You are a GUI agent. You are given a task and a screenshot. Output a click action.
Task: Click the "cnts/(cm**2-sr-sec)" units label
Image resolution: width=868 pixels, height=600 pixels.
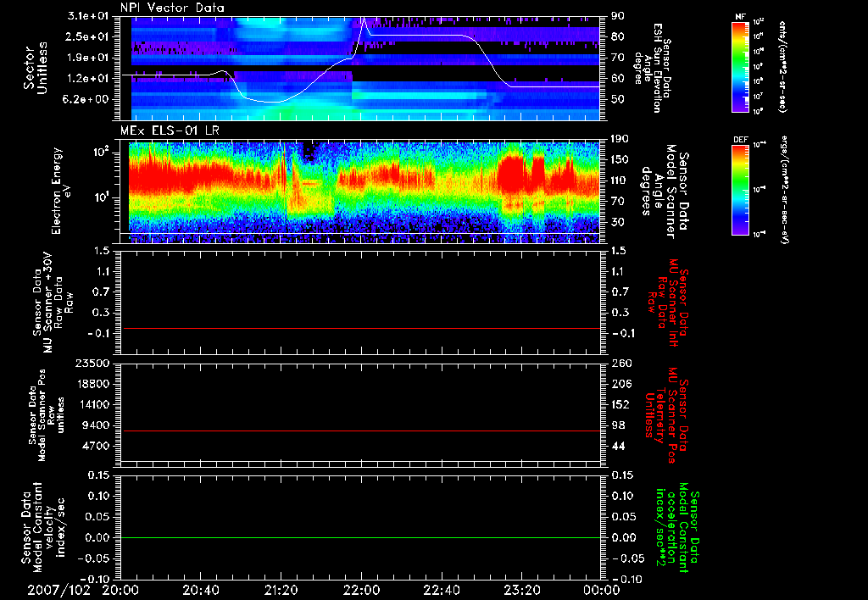coord(782,66)
